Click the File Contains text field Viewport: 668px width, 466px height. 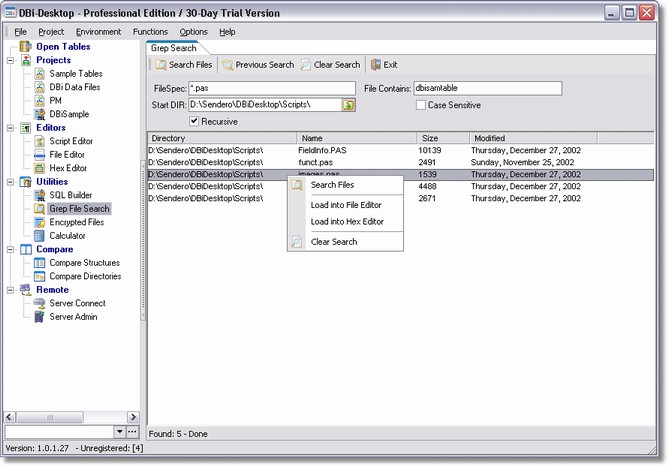[487, 88]
